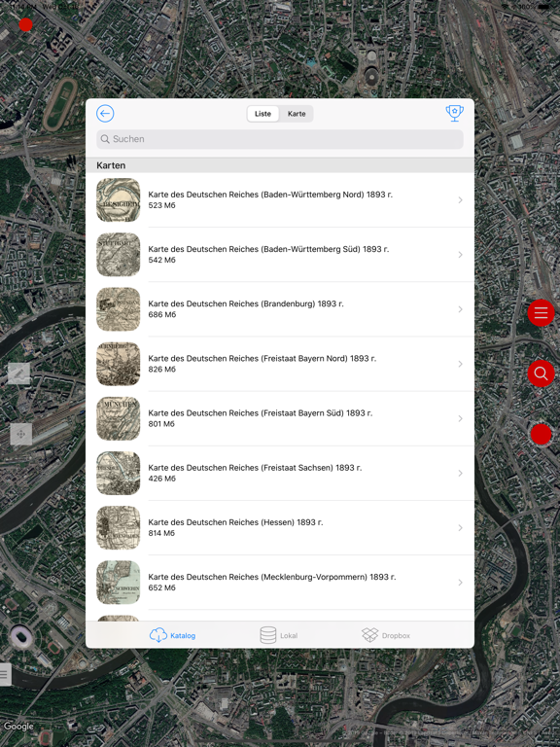Image resolution: width=560 pixels, height=747 pixels.
Task: Expand Freistaat Bayern Nord row chevron
Action: point(460,364)
